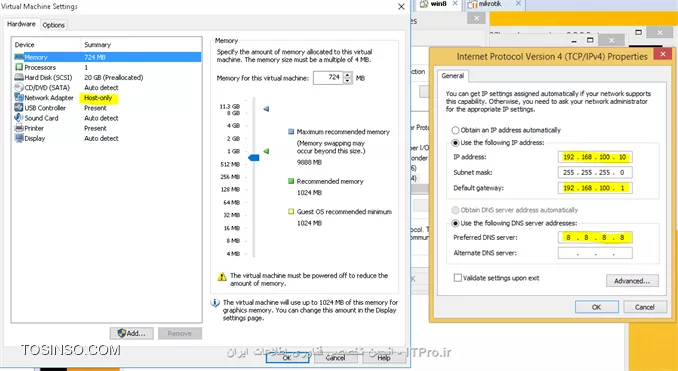Image resolution: width=678 pixels, height=371 pixels.
Task: Select the Memory device icon
Action: coord(19,57)
